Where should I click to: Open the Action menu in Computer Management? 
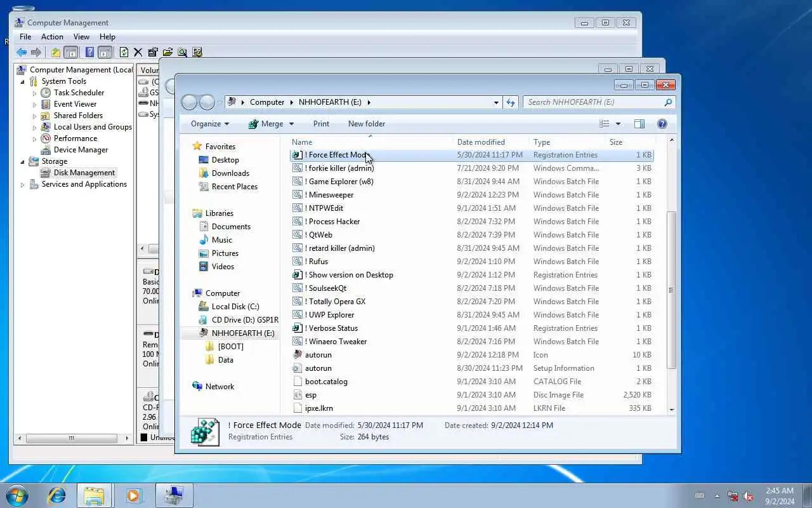click(52, 37)
